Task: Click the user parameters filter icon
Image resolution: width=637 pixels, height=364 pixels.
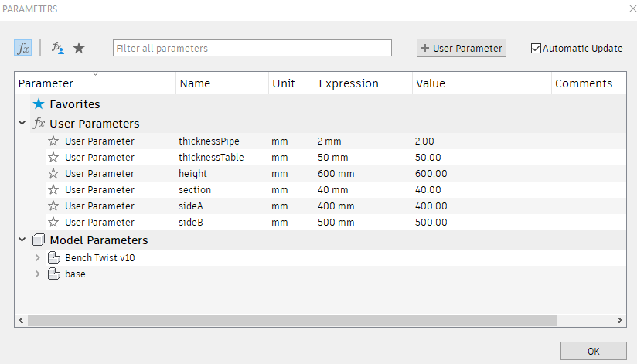Action: click(x=58, y=48)
